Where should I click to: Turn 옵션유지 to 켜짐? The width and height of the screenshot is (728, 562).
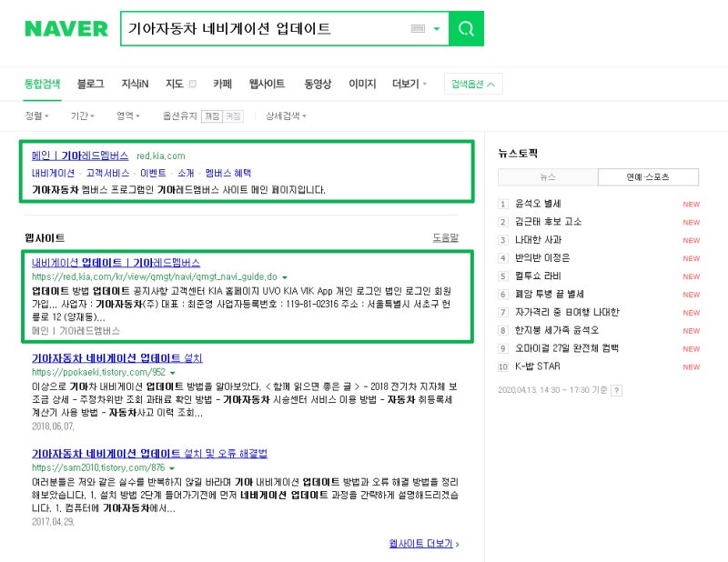coord(233,116)
